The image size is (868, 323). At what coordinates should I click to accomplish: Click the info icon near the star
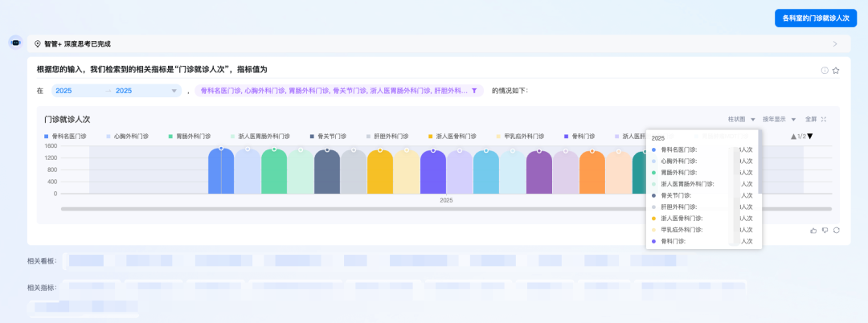click(825, 71)
